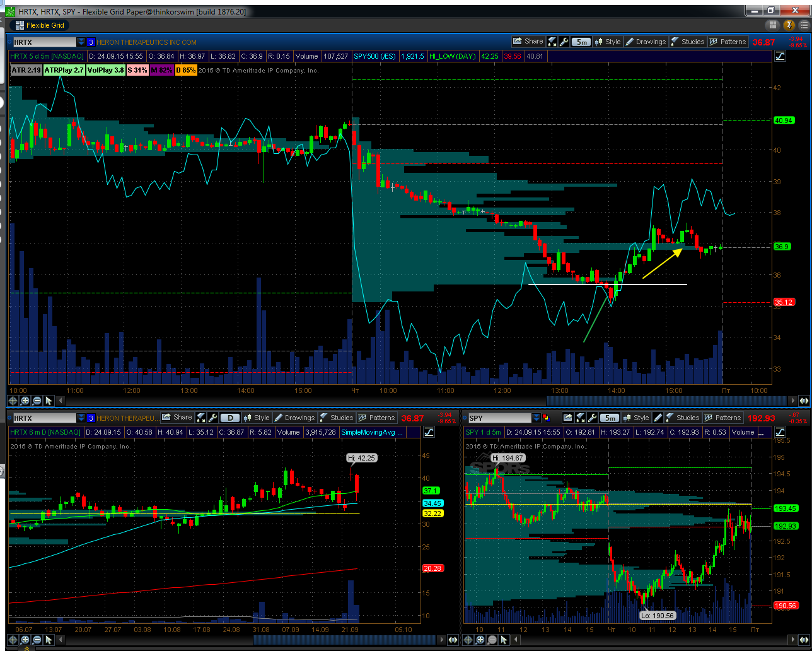The width and height of the screenshot is (812, 651).
Task: Open the Drawings menu in main chart
Action: click(645, 42)
